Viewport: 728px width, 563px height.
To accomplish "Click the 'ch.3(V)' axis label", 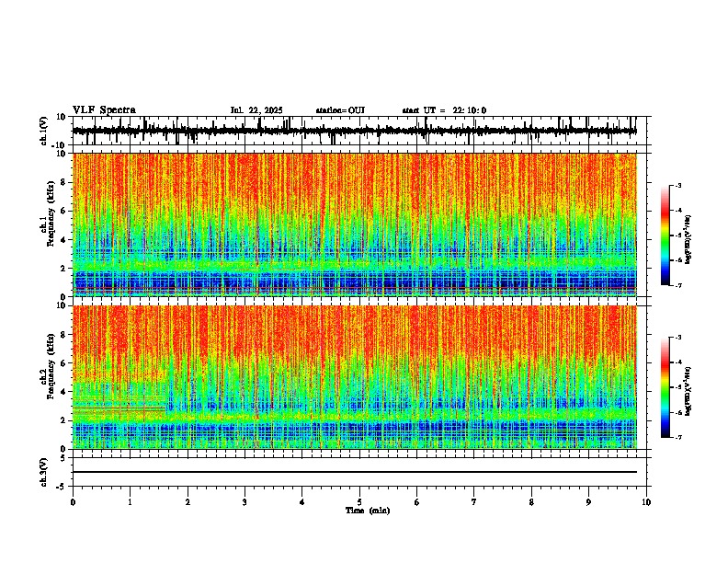I will pos(44,472).
